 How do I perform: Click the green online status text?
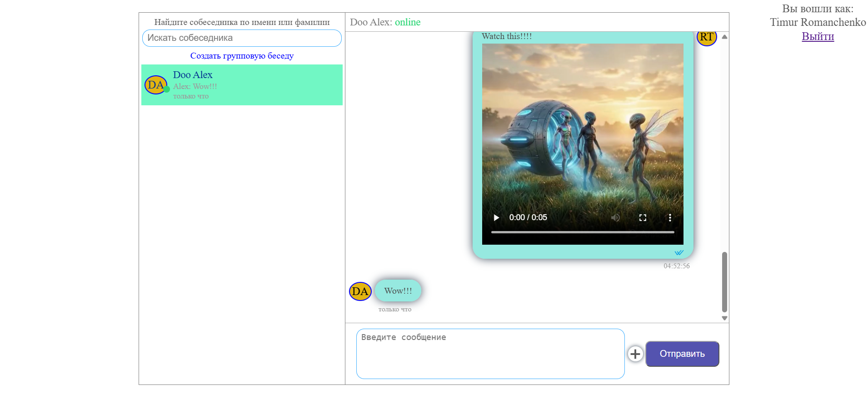[408, 22]
